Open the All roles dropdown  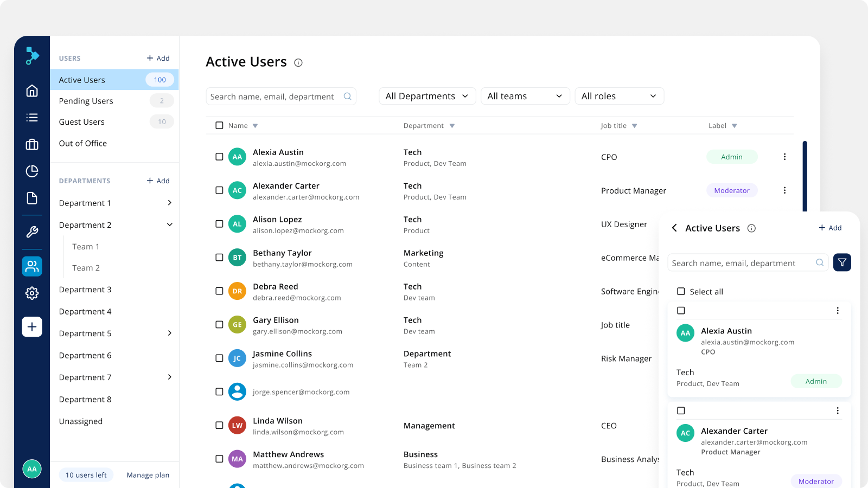(619, 96)
